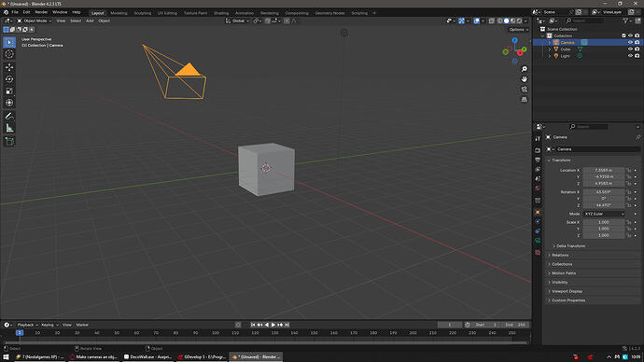Toggle Location X lock icon
Screen dimensions: 644x362
[628, 170]
